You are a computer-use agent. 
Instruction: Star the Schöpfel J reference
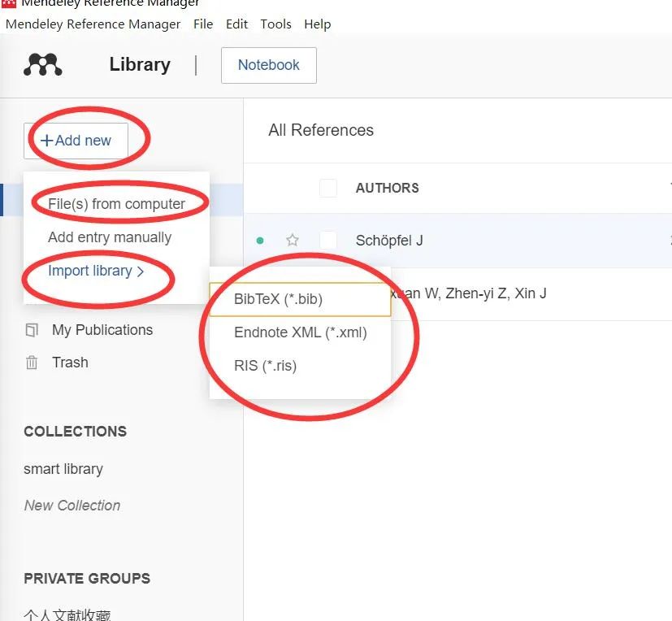pos(293,240)
